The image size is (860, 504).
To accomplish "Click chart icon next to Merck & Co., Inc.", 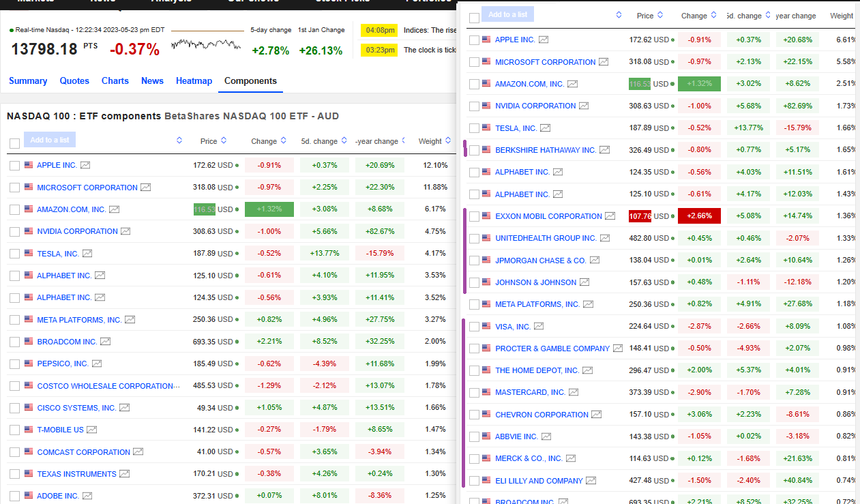I will [x=571, y=458].
